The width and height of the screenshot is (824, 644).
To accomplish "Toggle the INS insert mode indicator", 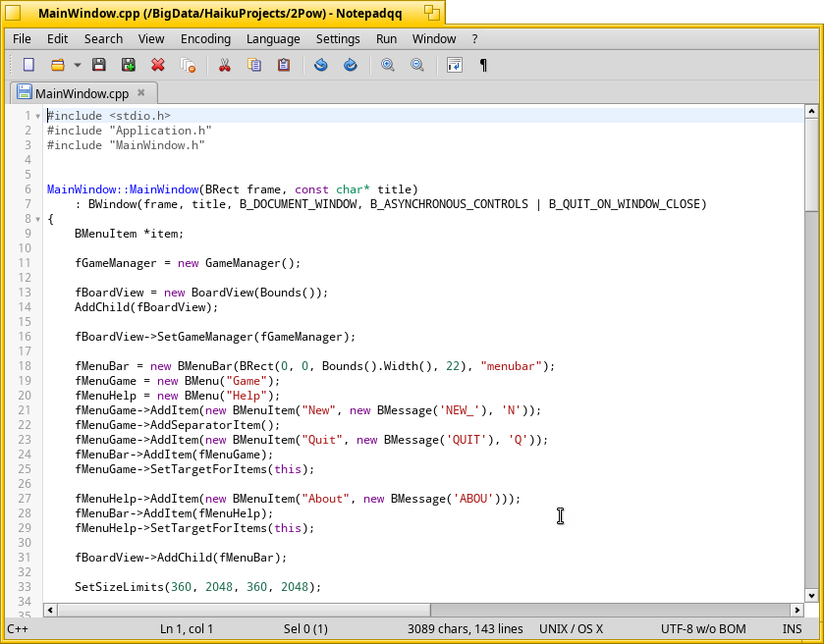I will coord(792,628).
